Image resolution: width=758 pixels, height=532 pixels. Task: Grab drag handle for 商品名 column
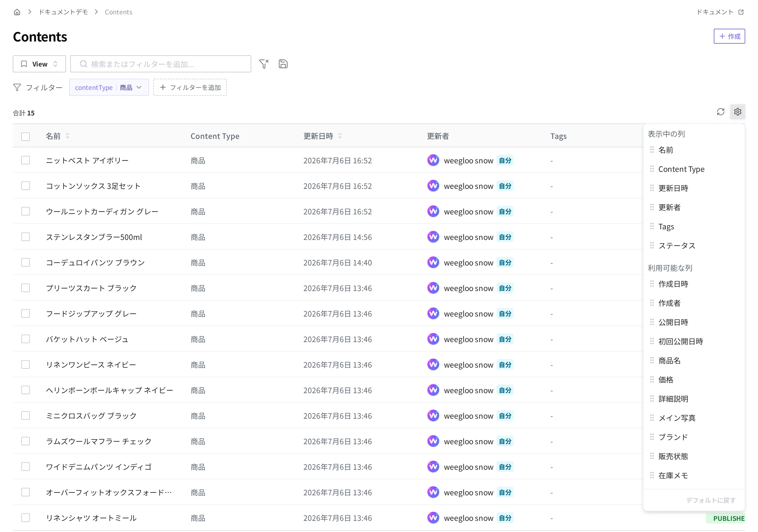pyautogui.click(x=652, y=360)
